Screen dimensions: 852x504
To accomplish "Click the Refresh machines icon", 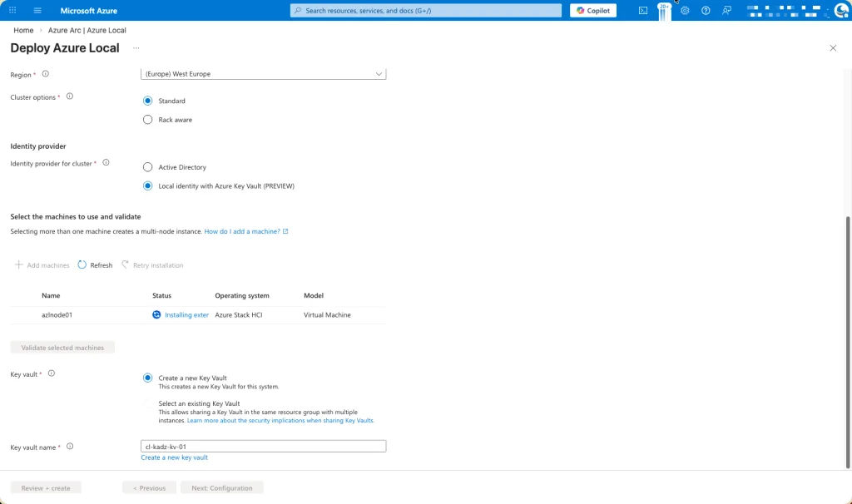I will pos(82,265).
